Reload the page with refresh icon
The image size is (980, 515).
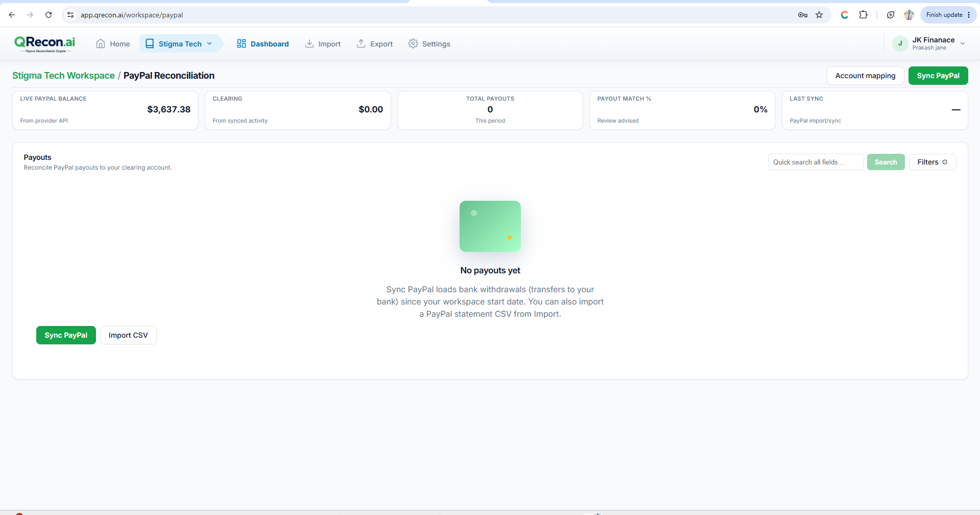tap(49, 15)
